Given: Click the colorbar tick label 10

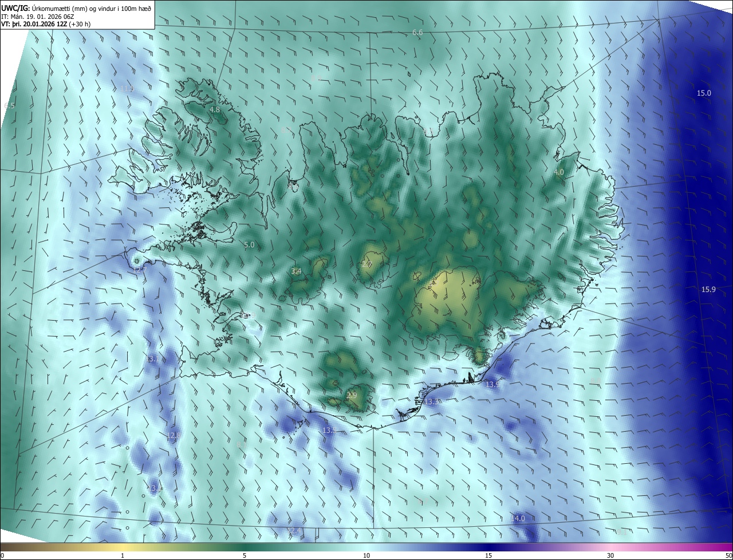Looking at the screenshot, I should pyautogui.click(x=366, y=555).
